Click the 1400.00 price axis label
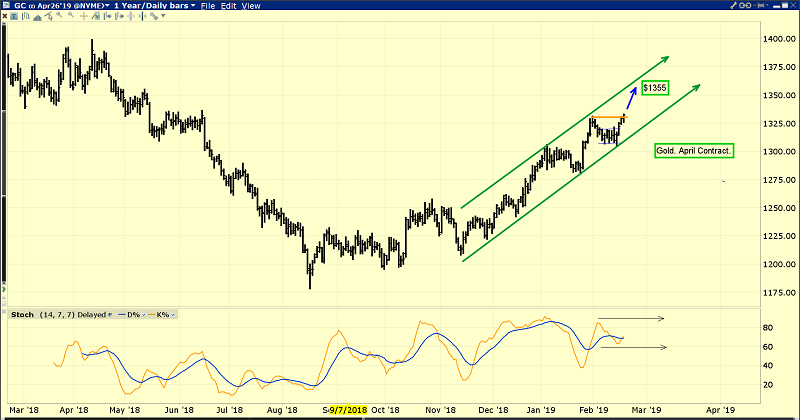Screen dimensions: 800x420 [x=779, y=39]
